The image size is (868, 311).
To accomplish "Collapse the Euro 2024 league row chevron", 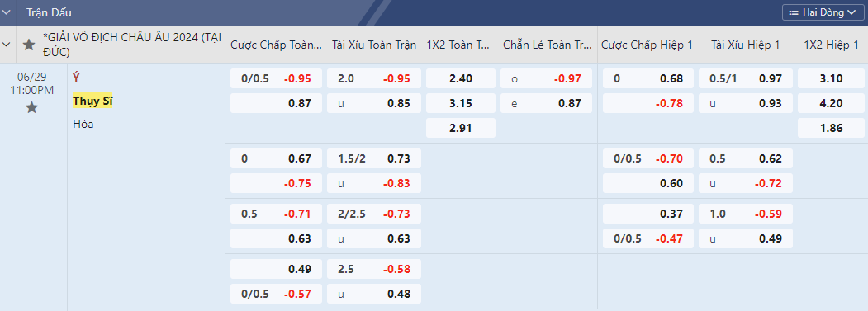I will (x=7, y=45).
